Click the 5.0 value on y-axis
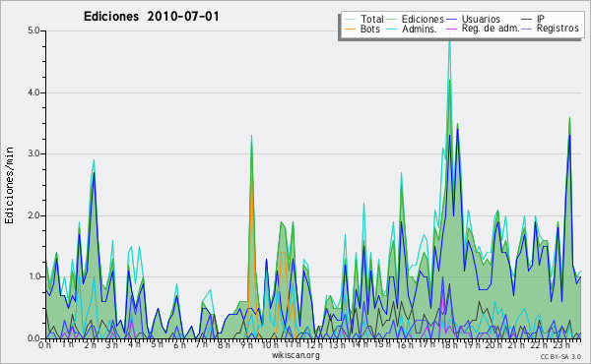The image size is (591, 364). tap(33, 30)
